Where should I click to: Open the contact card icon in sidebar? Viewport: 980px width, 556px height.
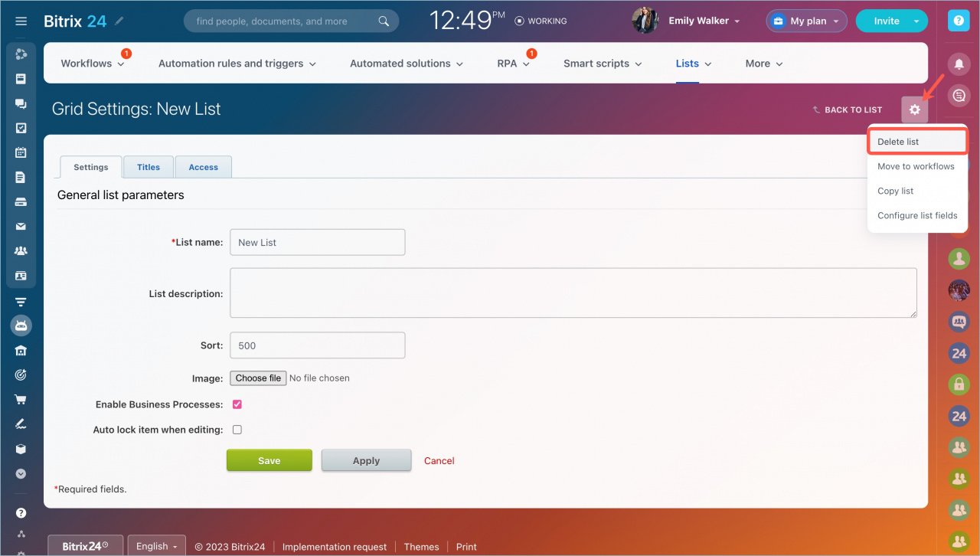pyautogui.click(x=21, y=276)
